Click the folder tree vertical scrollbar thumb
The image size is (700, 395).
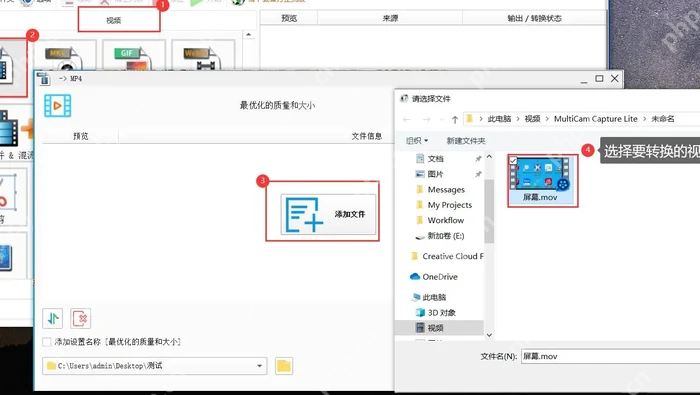pyautogui.click(x=489, y=212)
